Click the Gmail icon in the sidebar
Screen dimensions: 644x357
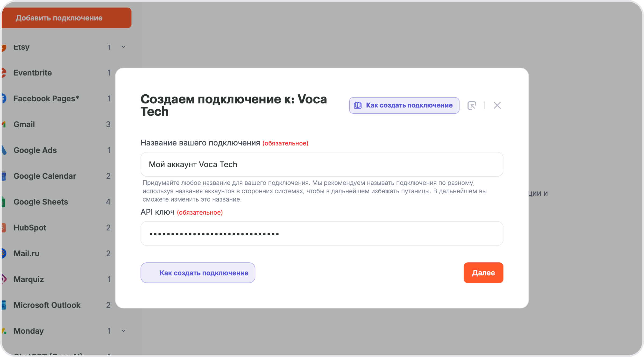4,124
